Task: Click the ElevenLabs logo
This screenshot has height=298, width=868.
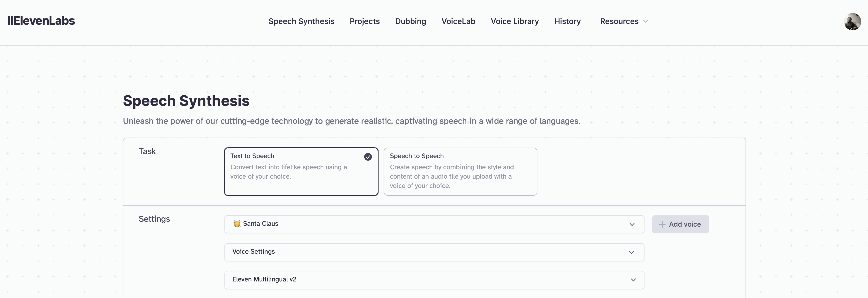Action: (x=41, y=21)
